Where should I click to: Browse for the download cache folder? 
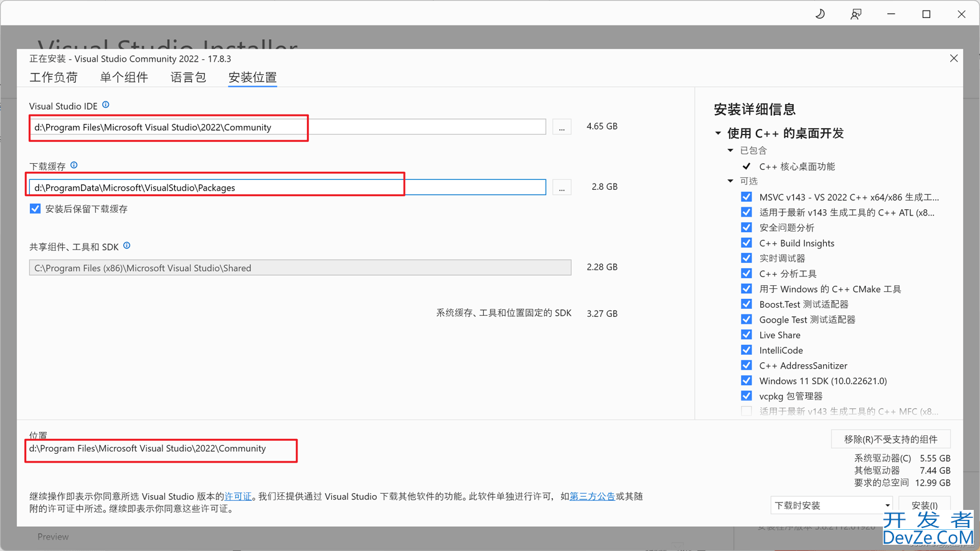(562, 187)
